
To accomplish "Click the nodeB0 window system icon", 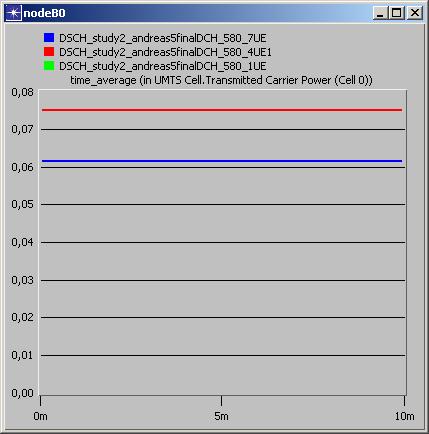I will click(13, 13).
